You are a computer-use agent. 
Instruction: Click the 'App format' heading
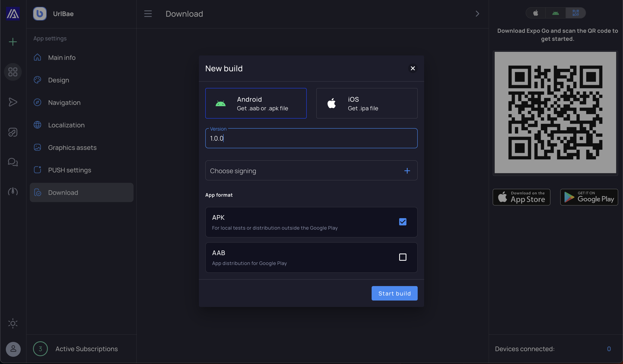[x=219, y=195]
